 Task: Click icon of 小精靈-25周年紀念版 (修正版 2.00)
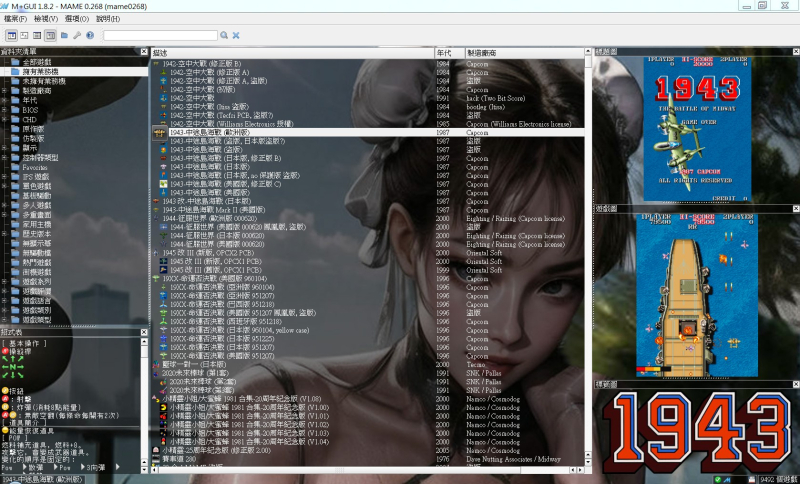coord(156,451)
